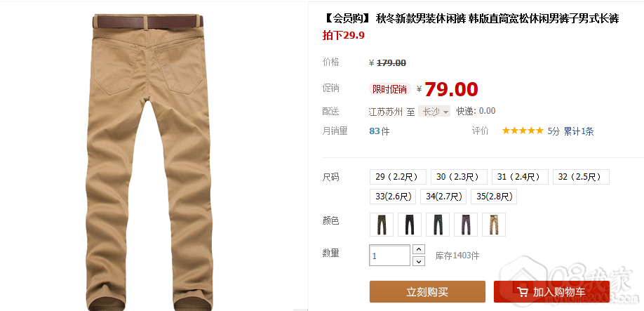Select size 32（2.5尺）

tap(581, 177)
